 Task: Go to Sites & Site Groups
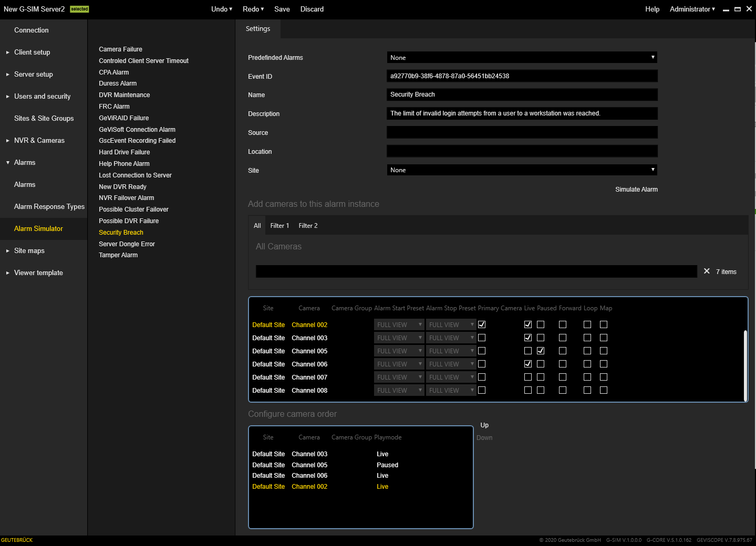44,118
